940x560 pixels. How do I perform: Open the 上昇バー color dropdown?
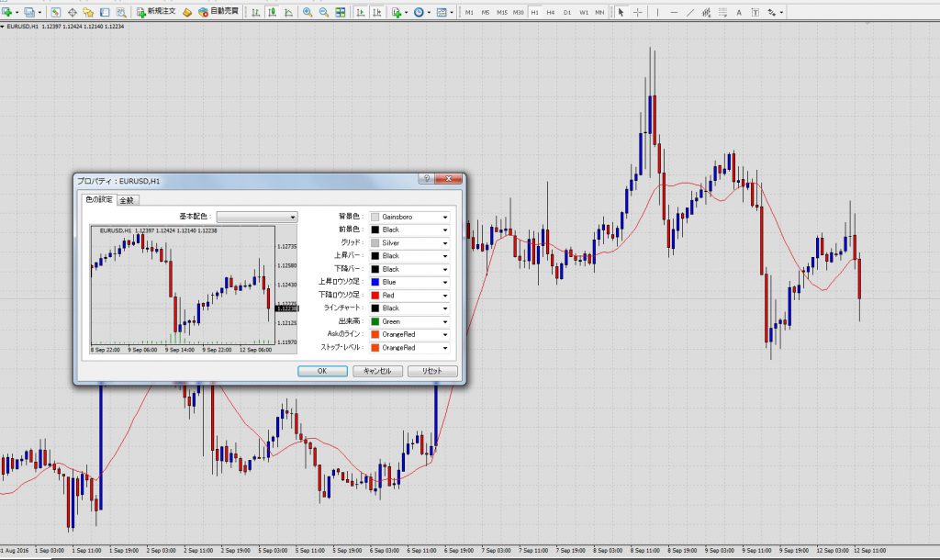click(409, 255)
